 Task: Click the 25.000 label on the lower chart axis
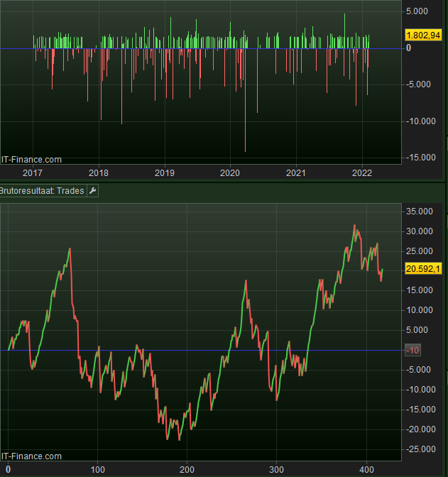coord(420,251)
